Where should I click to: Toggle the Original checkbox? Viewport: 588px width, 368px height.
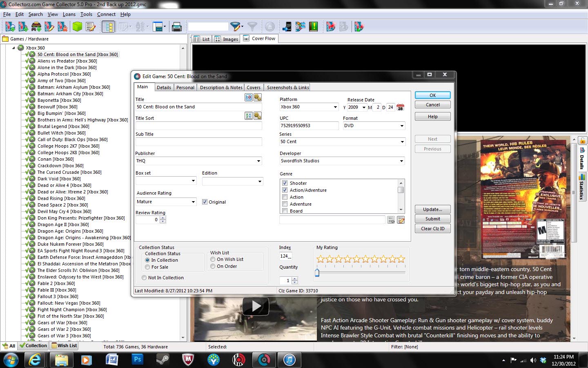coord(205,202)
